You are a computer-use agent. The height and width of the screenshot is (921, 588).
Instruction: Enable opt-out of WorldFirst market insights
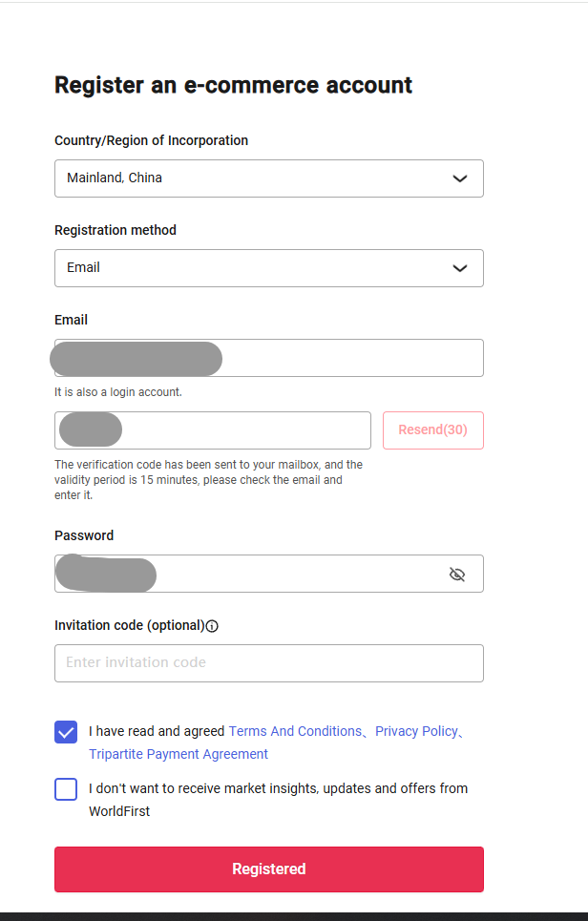pyautogui.click(x=65, y=789)
